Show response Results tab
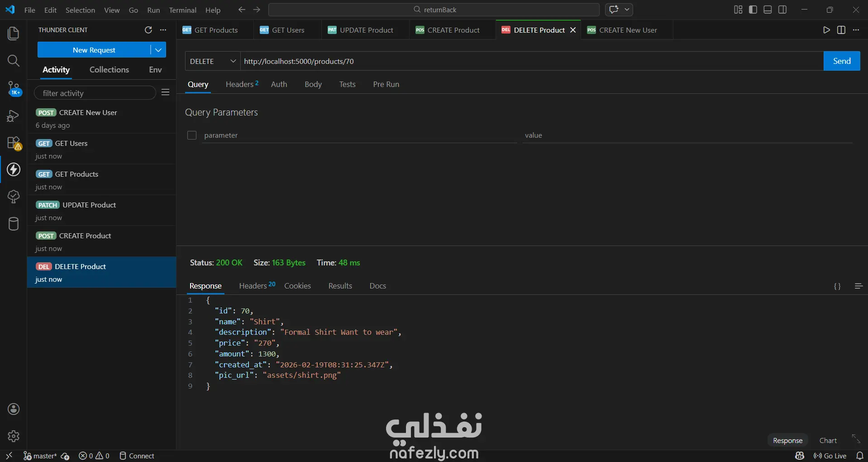The height and width of the screenshot is (462, 868). click(340, 286)
